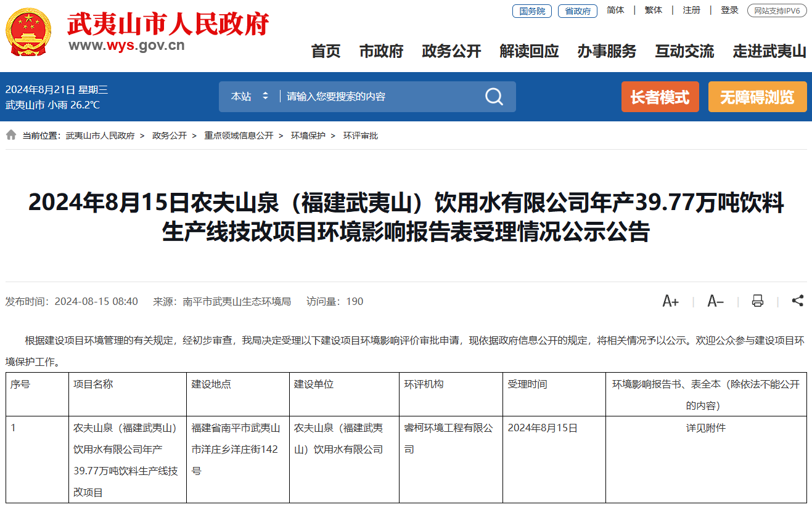Turn on 无障碍浏览 accessibility browsing
812x507 pixels.
click(x=757, y=97)
